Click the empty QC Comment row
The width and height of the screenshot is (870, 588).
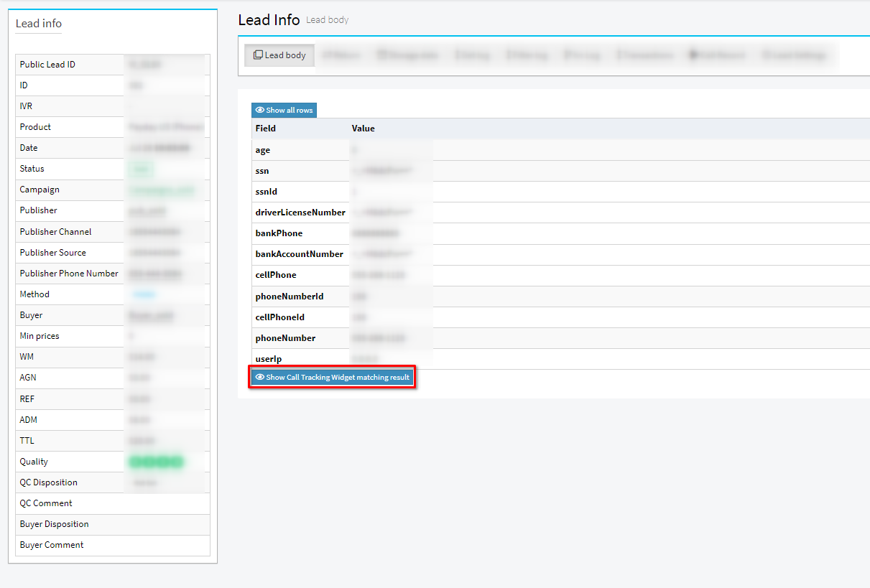click(113, 503)
